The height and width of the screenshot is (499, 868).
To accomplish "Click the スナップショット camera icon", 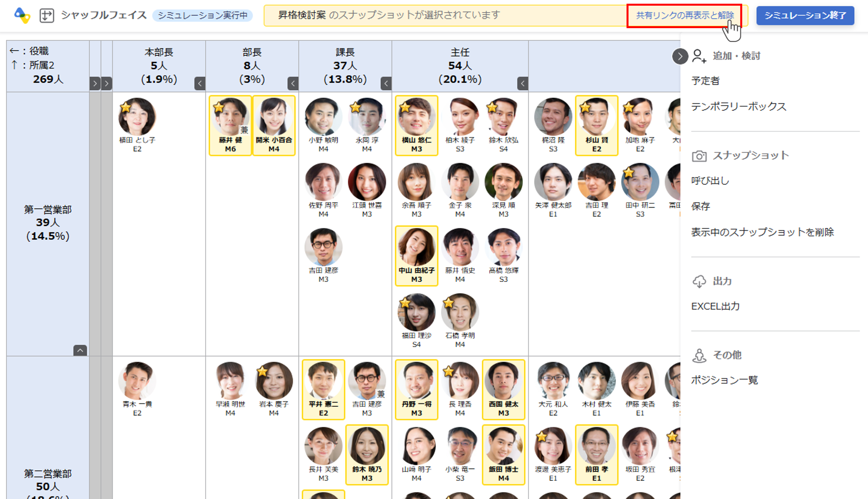I will pos(699,156).
